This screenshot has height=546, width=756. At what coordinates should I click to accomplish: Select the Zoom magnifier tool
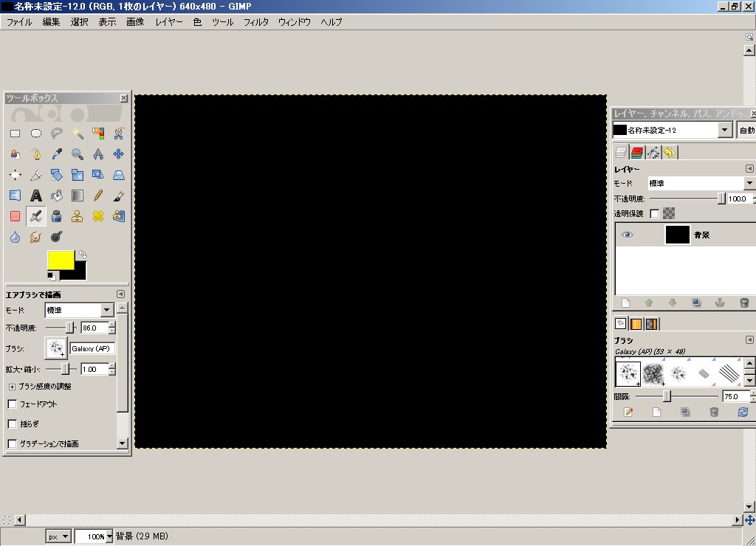(77, 154)
